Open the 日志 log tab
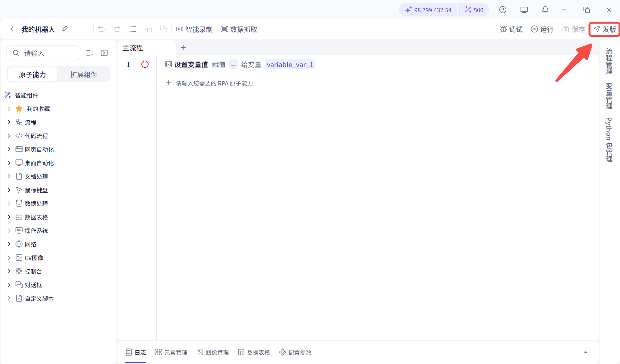The height and width of the screenshot is (364, 620). [136, 352]
